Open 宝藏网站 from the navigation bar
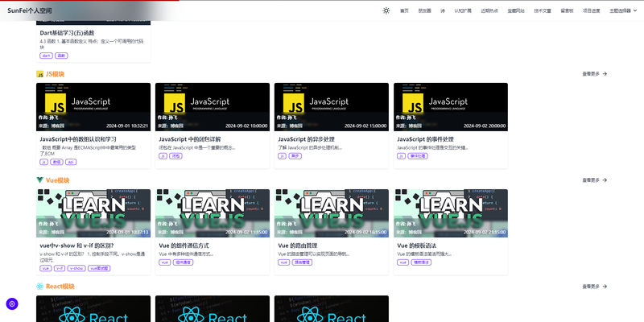This screenshot has width=644, height=322. [x=516, y=10]
